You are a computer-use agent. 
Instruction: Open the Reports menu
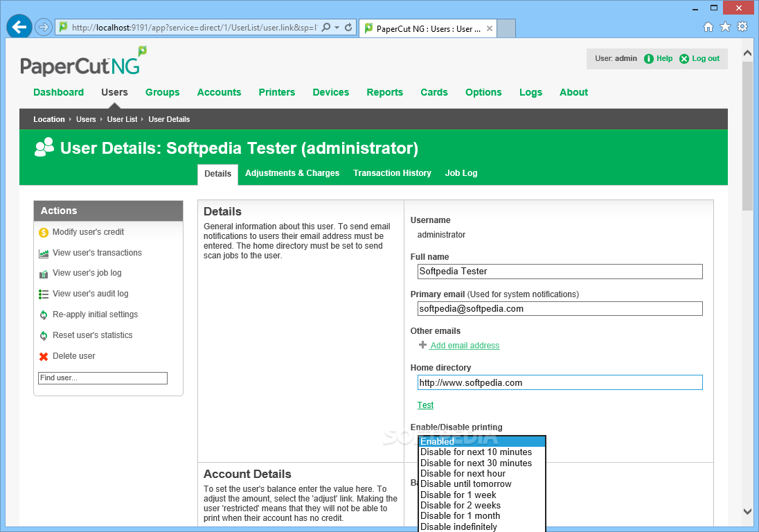click(x=384, y=92)
